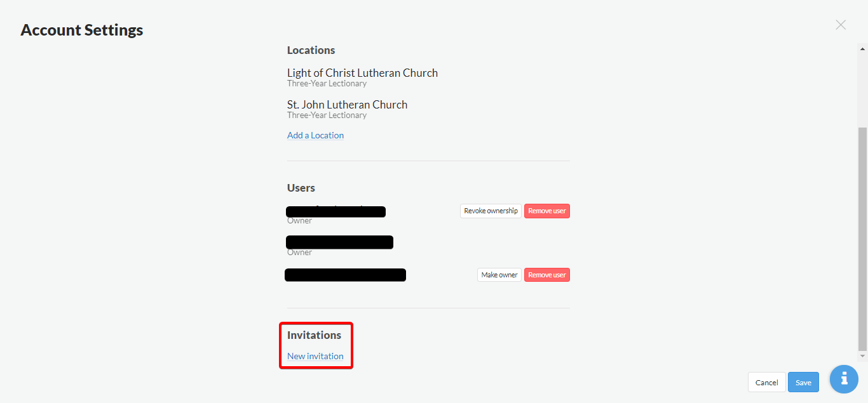Close the Account Settings dialog
The width and height of the screenshot is (868, 403).
(x=841, y=25)
